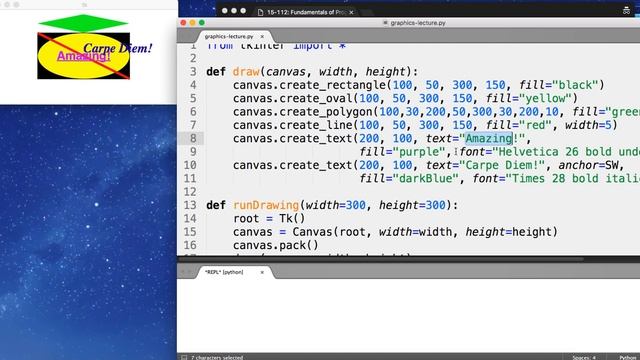Click the incognito icon in browser window

(x=626, y=11)
